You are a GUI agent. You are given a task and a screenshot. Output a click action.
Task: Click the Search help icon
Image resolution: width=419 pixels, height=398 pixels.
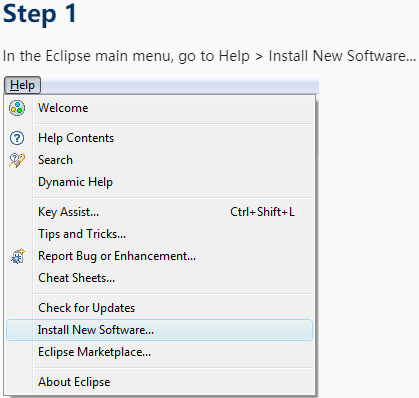coord(17,160)
